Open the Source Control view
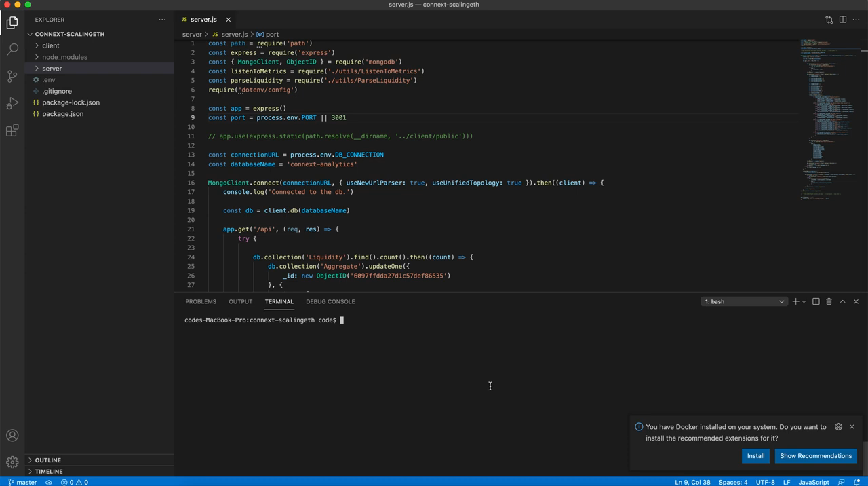Screen dimensions: 868x486 12,76
